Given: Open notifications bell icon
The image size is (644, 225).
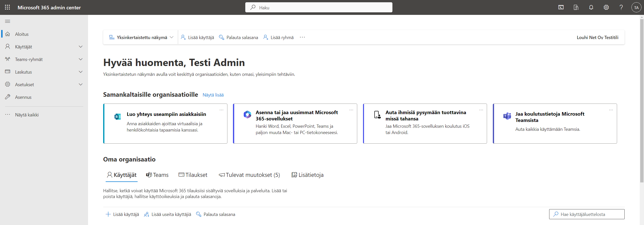Looking at the screenshot, I should (x=591, y=7).
